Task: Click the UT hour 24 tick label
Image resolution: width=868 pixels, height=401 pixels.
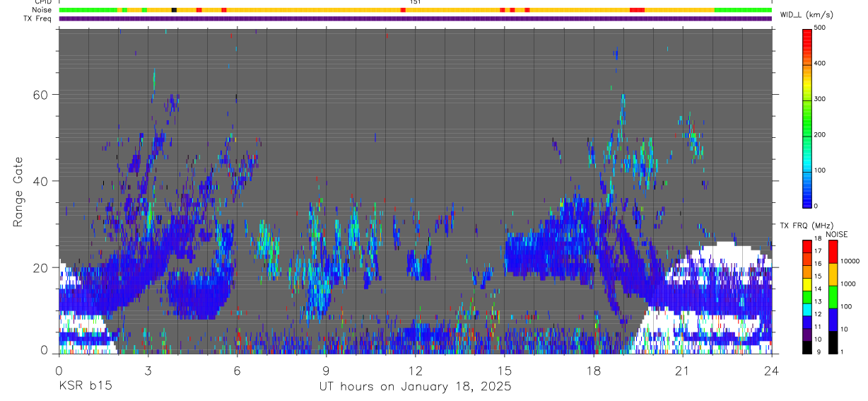Action: [772, 371]
